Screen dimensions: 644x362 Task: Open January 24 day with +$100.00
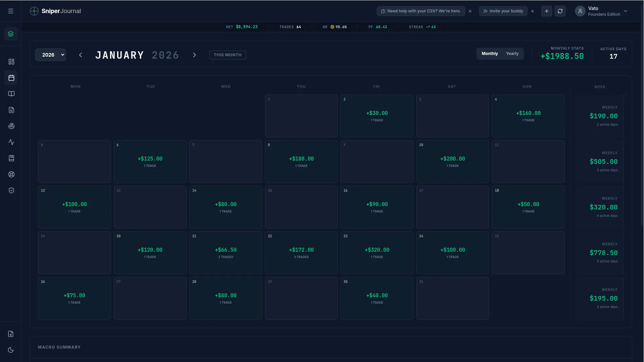452,253
